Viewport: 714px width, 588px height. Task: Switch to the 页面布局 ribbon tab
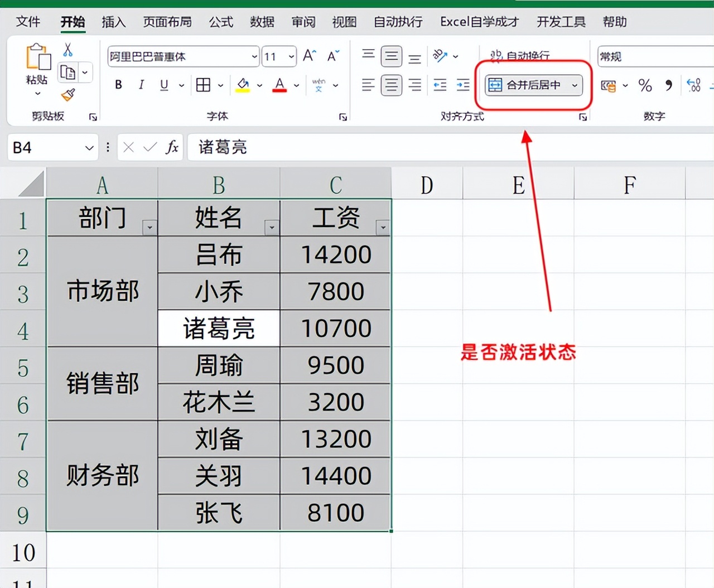tap(167, 22)
